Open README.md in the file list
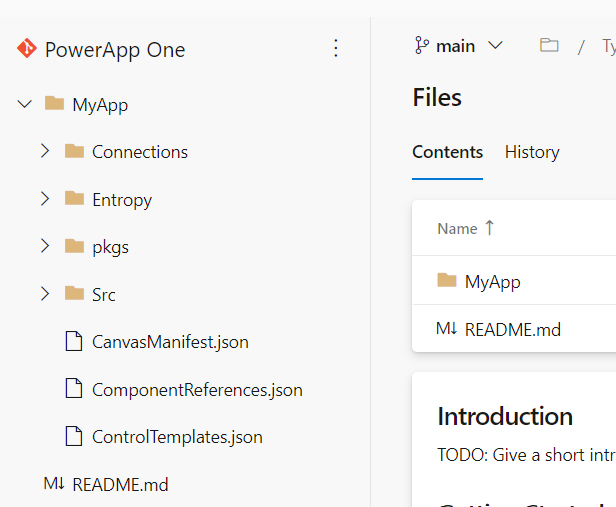This screenshot has width=616, height=507. click(x=513, y=330)
